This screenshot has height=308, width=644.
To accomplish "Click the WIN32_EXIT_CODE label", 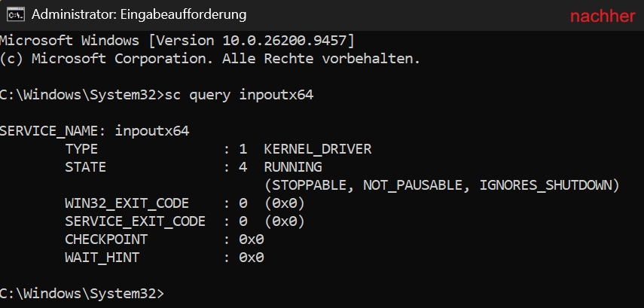I will 127,203.
